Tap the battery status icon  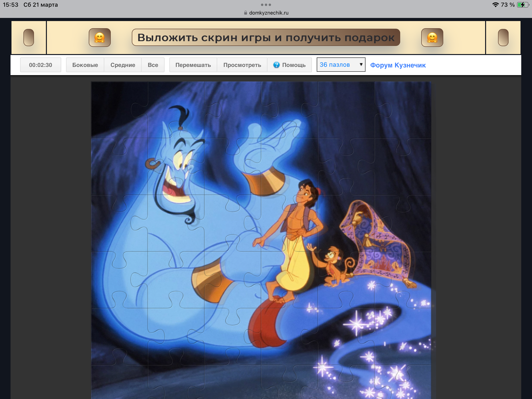click(x=522, y=5)
